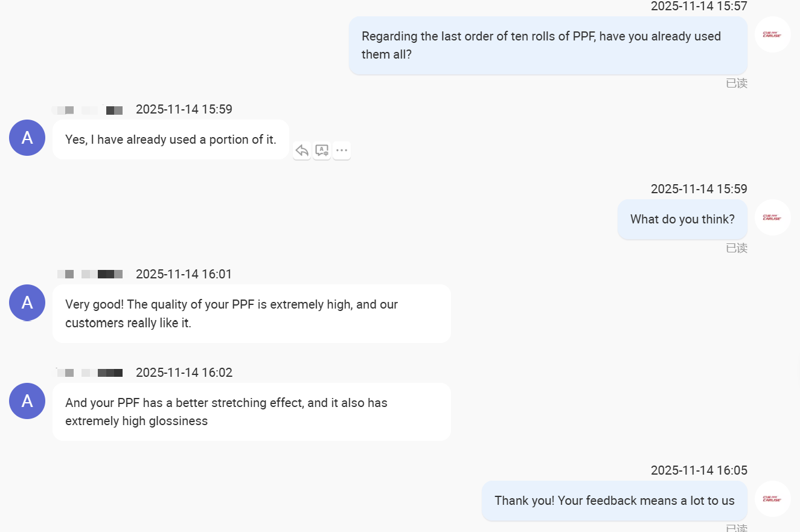This screenshot has width=800, height=532.
Task: Click company logo avatar beside the ten rolls message
Action: tap(772, 34)
